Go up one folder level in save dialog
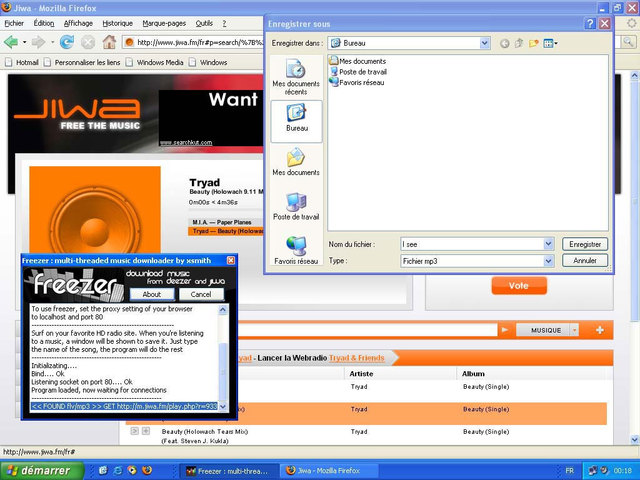640x480 pixels. pos(519,43)
